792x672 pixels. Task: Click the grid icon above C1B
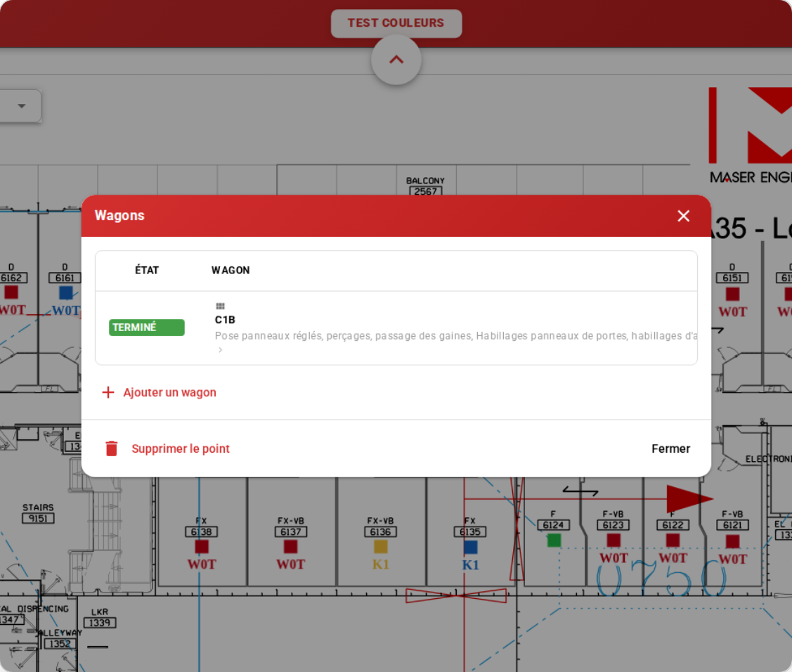pyautogui.click(x=220, y=306)
